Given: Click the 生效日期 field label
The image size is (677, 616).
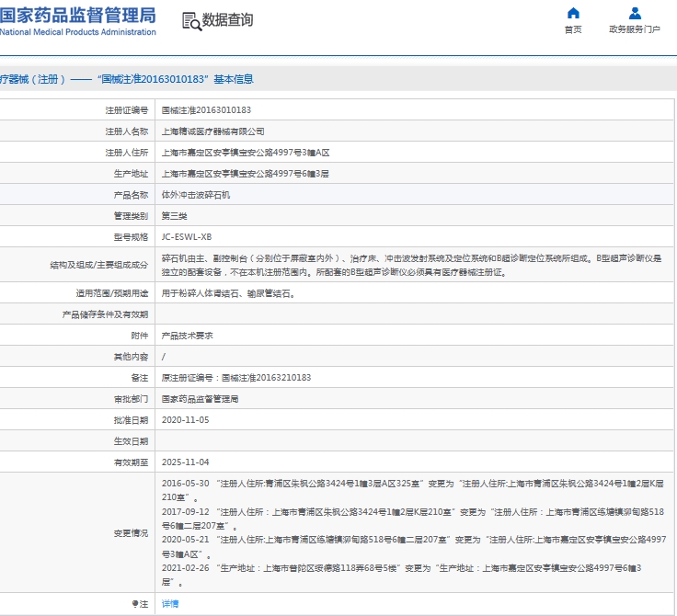Looking at the screenshot, I should (131, 441).
